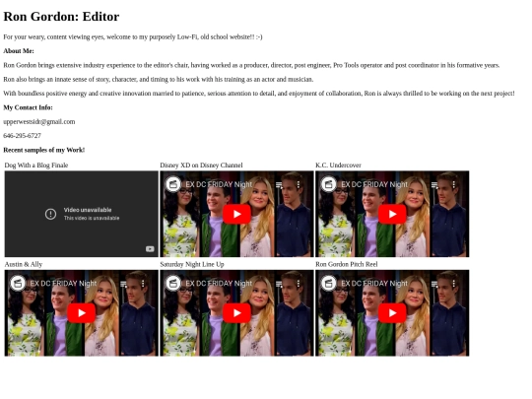Open video title link on Disney XD video
The width and height of the screenshot is (532, 399).
coord(219,184)
